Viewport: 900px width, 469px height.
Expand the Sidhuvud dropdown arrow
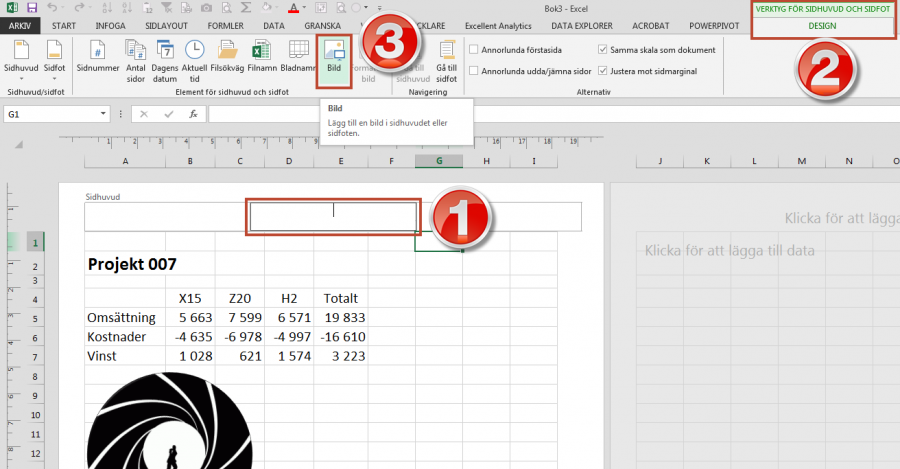pyautogui.click(x=21, y=79)
